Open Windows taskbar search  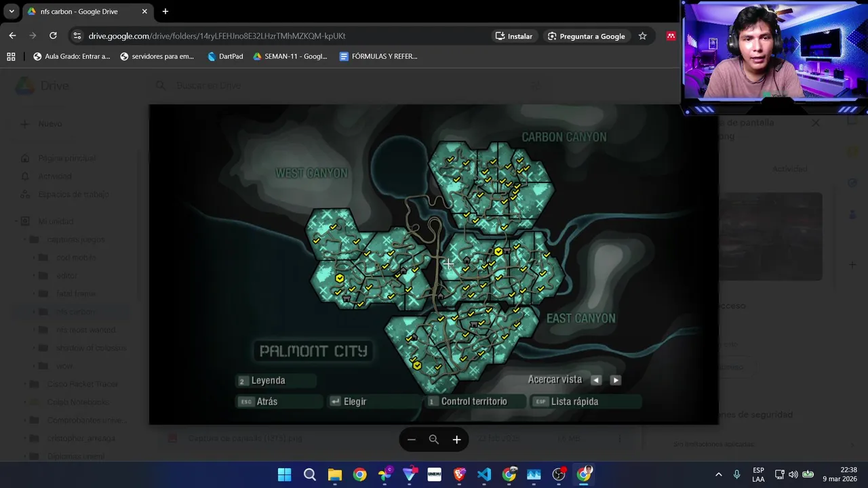[309, 474]
